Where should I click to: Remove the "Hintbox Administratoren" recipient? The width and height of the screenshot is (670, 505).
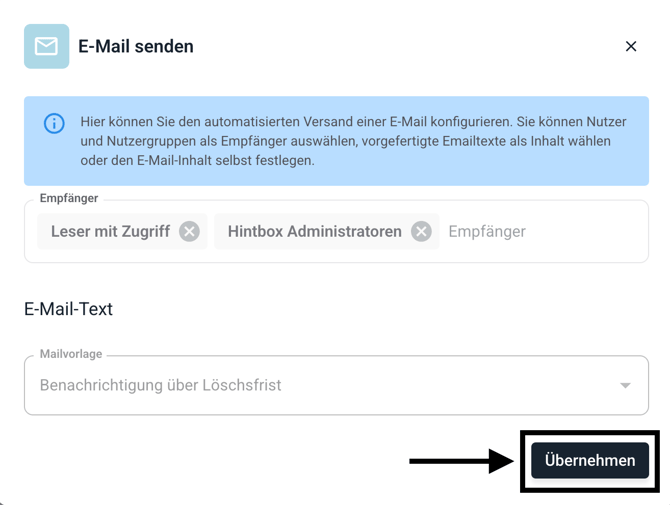click(422, 231)
